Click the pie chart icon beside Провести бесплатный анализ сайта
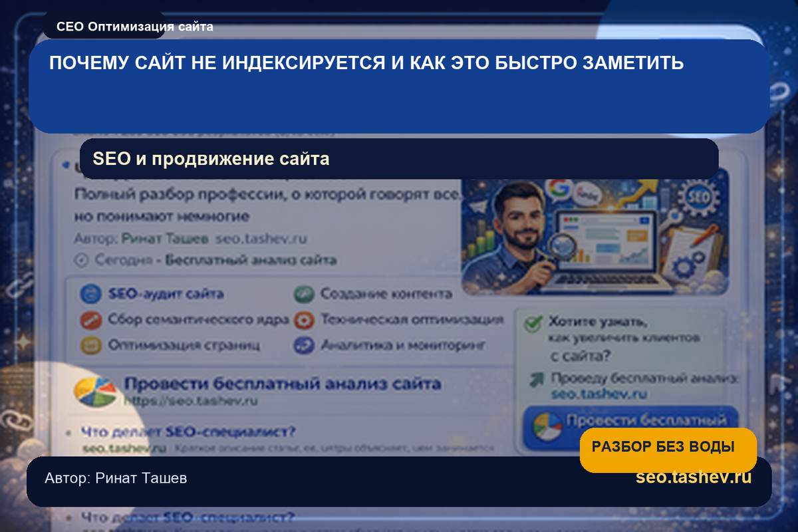798x532 pixels. coord(94,391)
